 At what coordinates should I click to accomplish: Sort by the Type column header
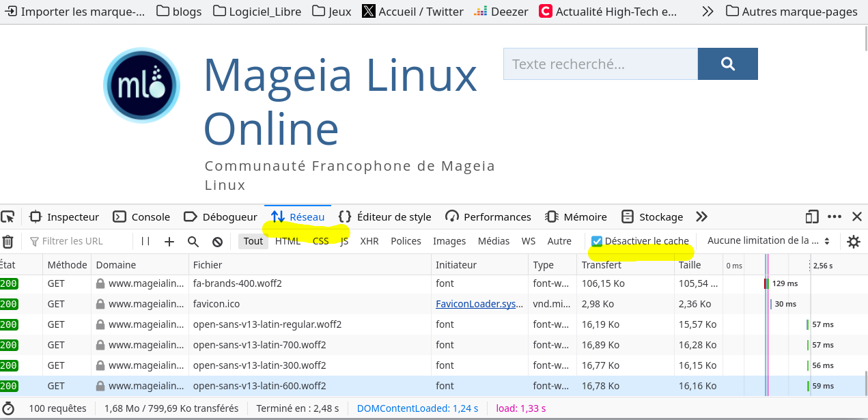click(x=552, y=265)
